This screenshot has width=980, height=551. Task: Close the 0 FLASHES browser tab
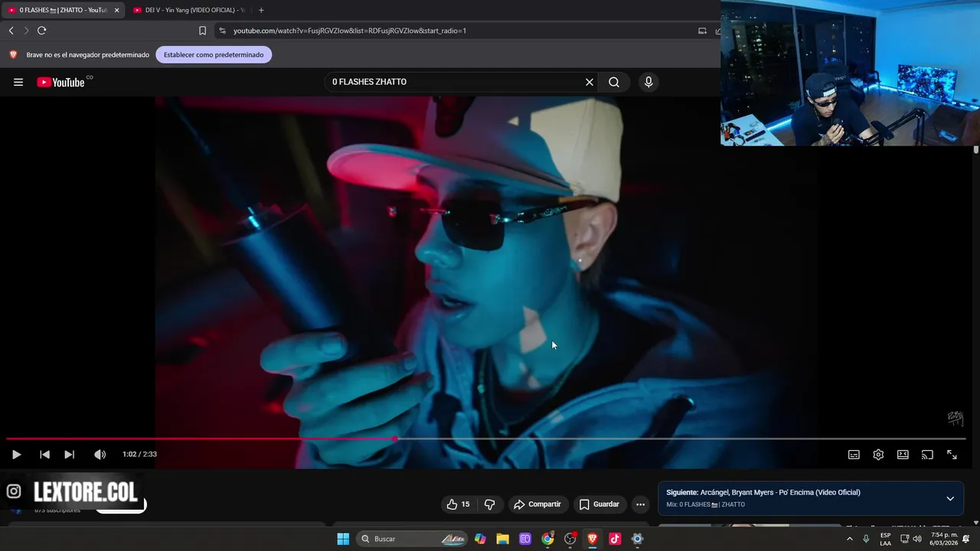pyautogui.click(x=117, y=10)
